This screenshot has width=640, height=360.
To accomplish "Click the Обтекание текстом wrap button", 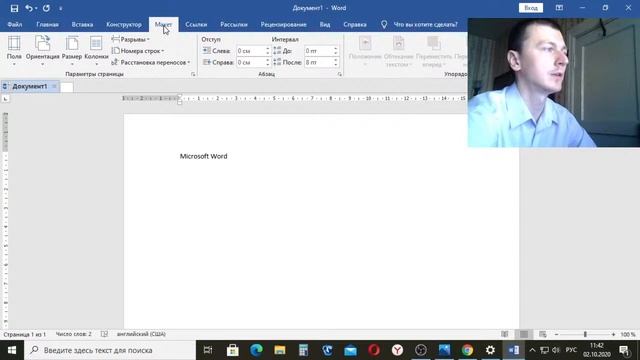I will [398, 52].
